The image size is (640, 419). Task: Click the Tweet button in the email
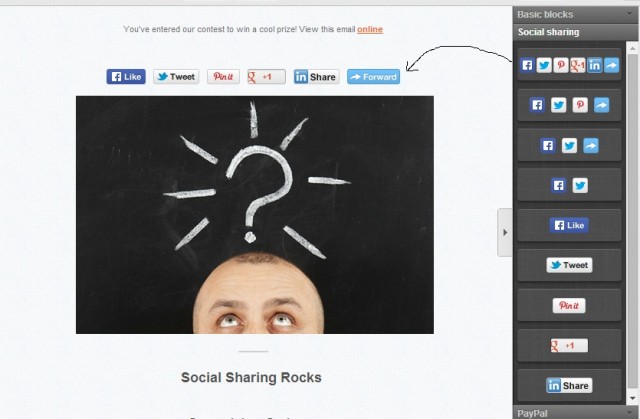pyautogui.click(x=176, y=77)
